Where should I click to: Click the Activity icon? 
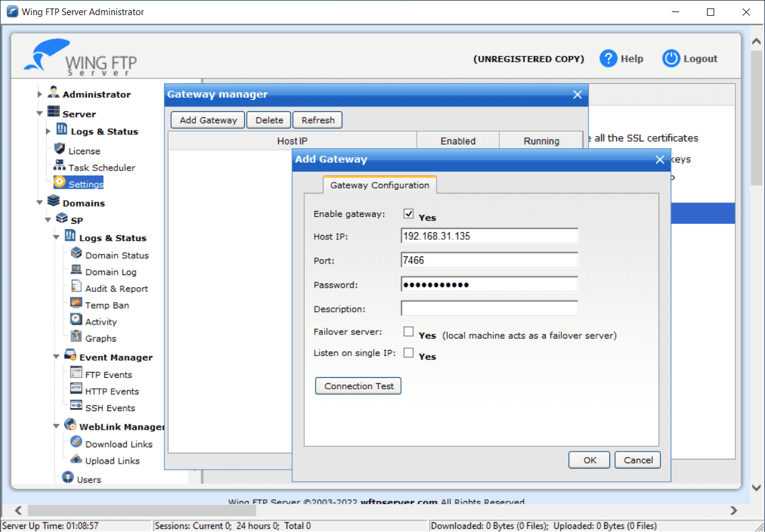(x=76, y=320)
